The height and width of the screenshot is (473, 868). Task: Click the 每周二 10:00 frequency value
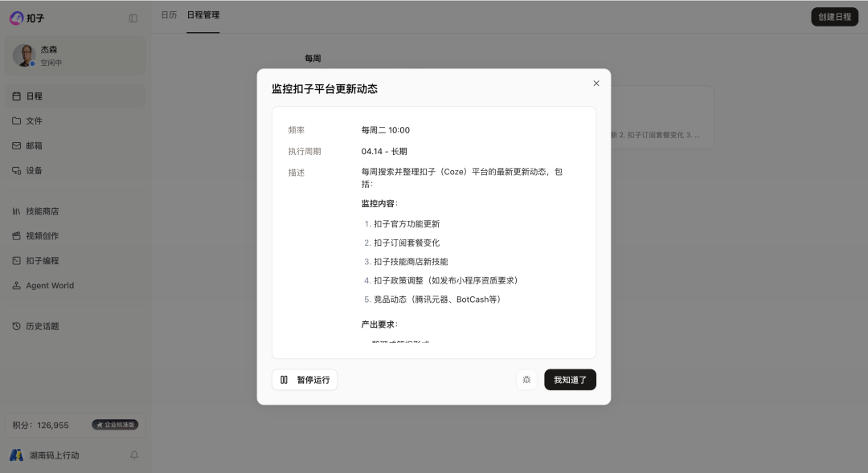[385, 130]
